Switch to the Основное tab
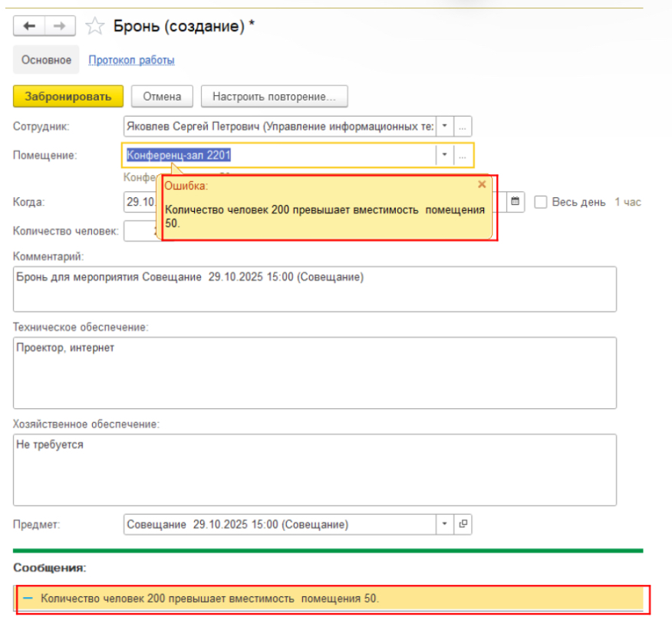The width and height of the screenshot is (672, 627). [x=46, y=60]
